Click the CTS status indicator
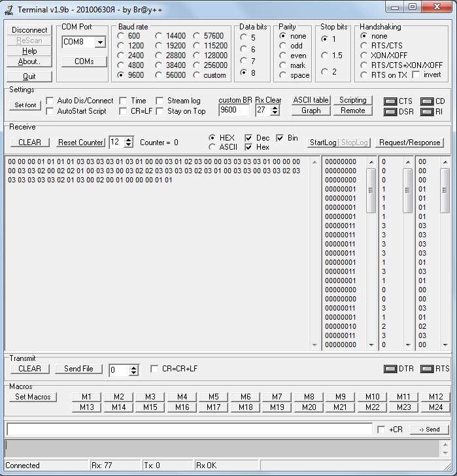The image size is (457, 476). coord(390,102)
